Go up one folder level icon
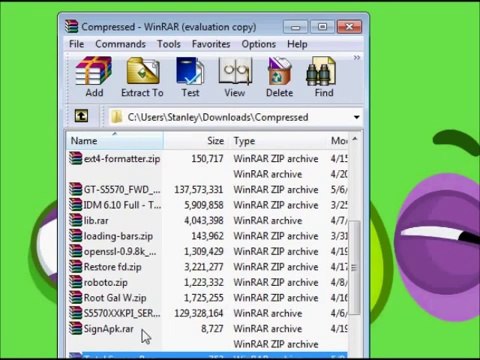Image resolution: width=480 pixels, height=360 pixels. pos(81,116)
